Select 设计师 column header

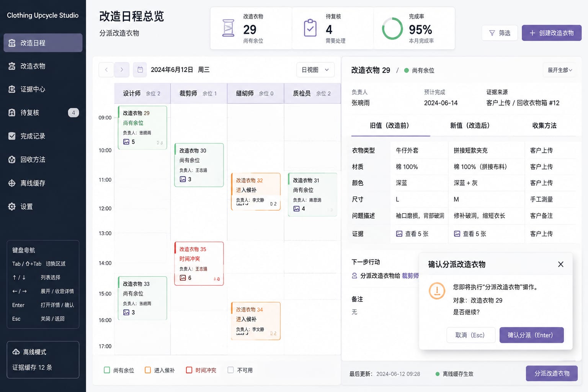pyautogui.click(x=142, y=93)
